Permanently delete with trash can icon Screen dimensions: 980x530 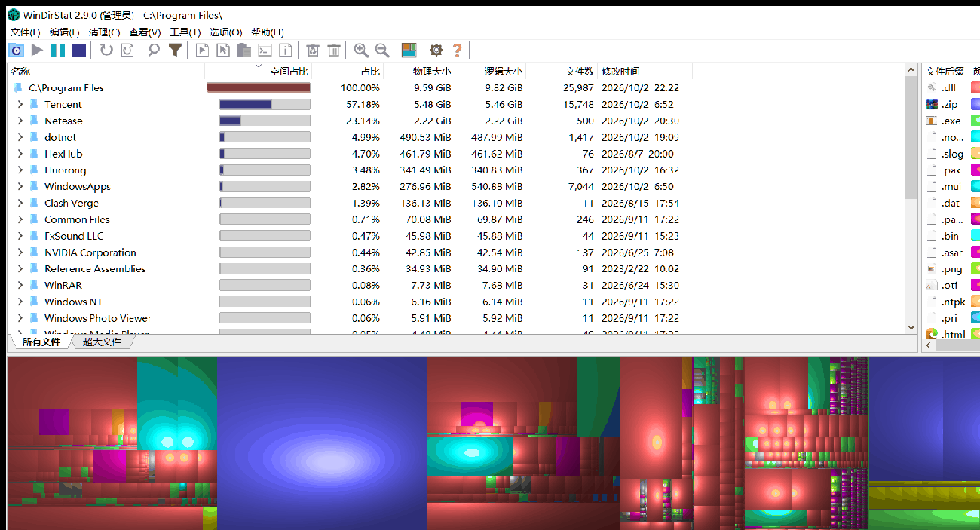pyautogui.click(x=334, y=50)
